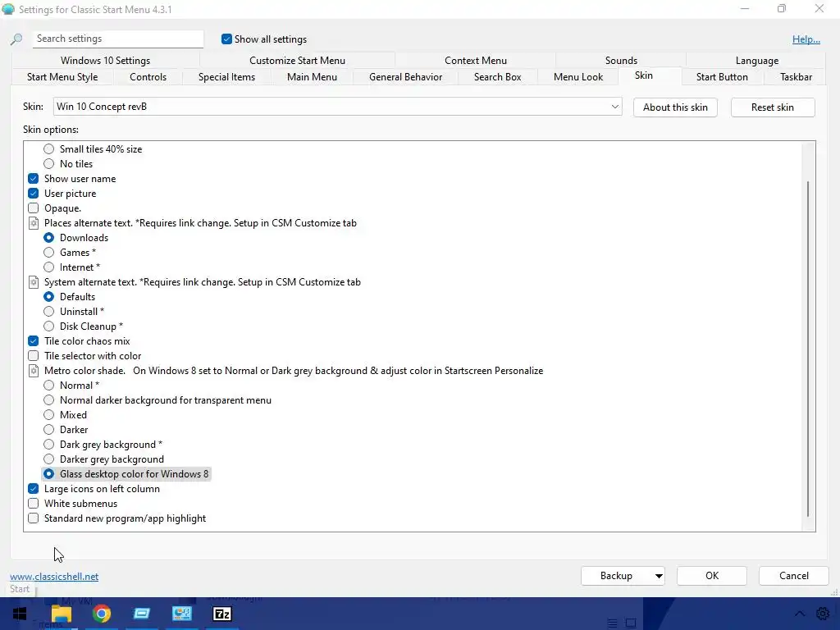Screen dimensions: 840x630
Task: Open the Special Items tab
Action: 226,76
